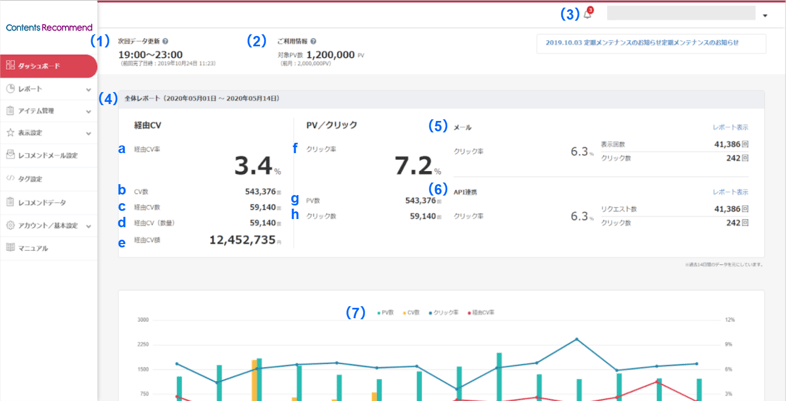Open the タグ設定 menu item
Viewport: 786px width, 401px height.
48,178
